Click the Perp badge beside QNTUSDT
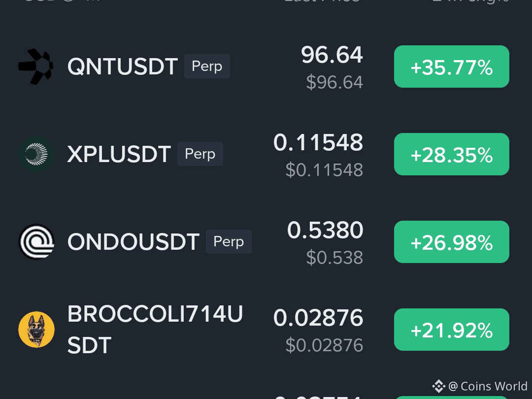Image resolution: width=532 pixels, height=399 pixels. tap(207, 66)
